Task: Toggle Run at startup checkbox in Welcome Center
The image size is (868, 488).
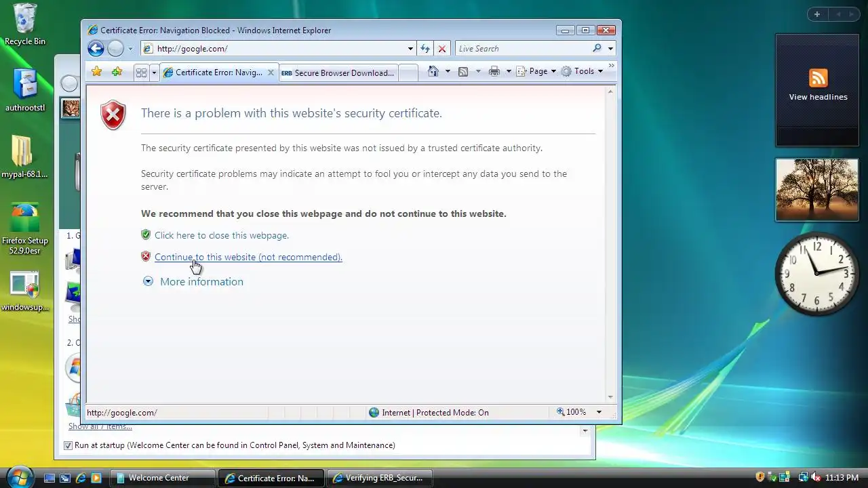Action: point(68,445)
